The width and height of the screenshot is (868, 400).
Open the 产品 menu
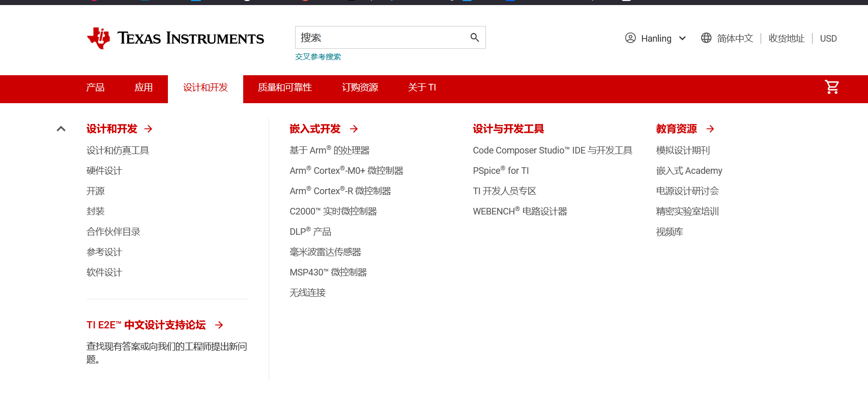tap(95, 88)
